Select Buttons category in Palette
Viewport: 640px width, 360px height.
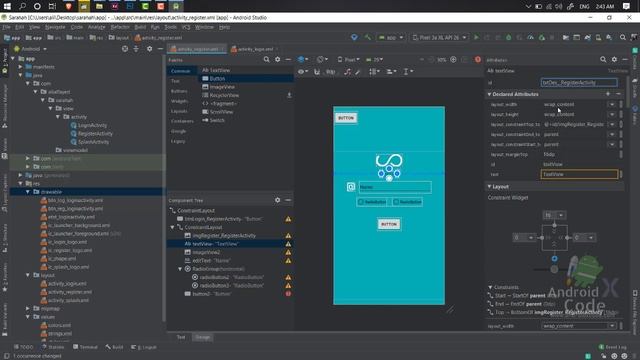pyautogui.click(x=179, y=91)
